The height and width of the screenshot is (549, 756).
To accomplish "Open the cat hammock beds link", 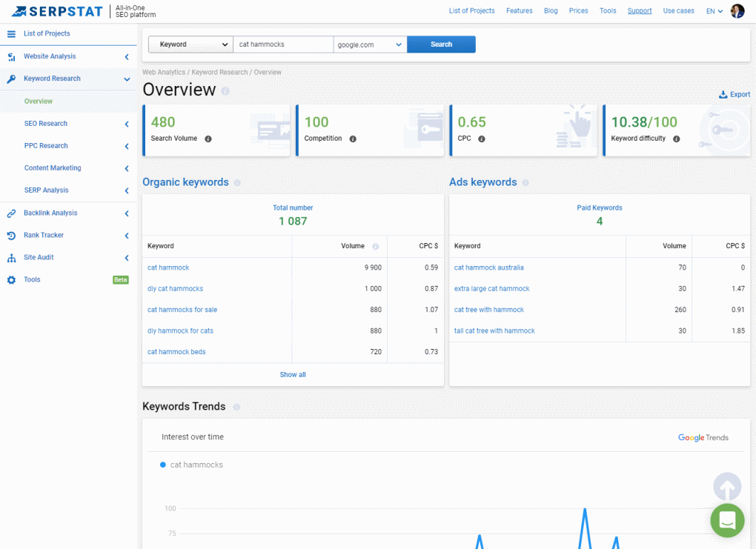I will coord(176,352).
